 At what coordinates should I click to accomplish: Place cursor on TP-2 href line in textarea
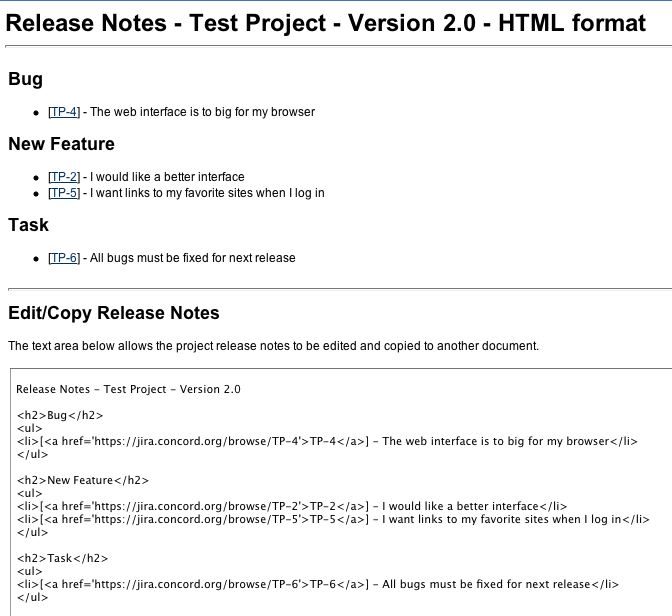coord(292,506)
